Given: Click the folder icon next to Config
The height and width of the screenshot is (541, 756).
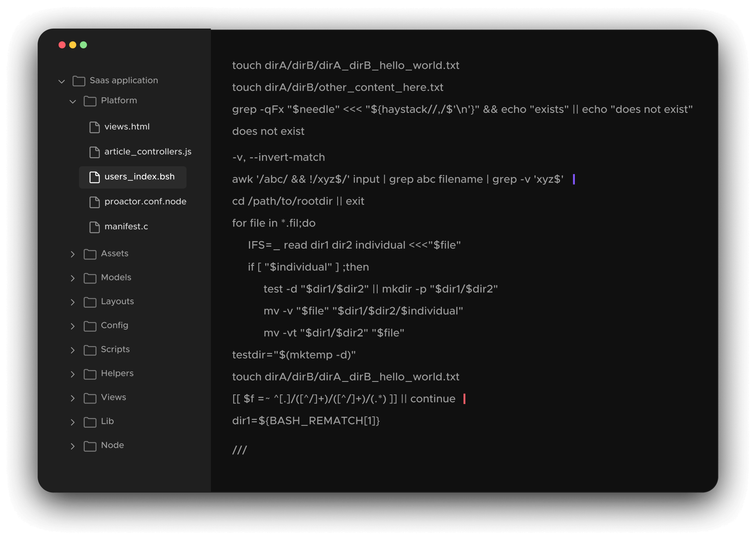Looking at the screenshot, I should pyautogui.click(x=90, y=326).
